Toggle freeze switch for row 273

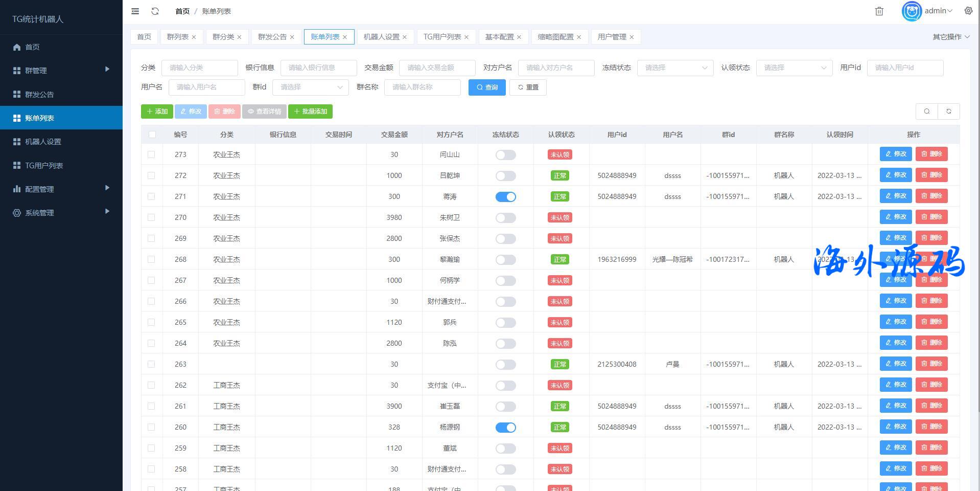[505, 155]
